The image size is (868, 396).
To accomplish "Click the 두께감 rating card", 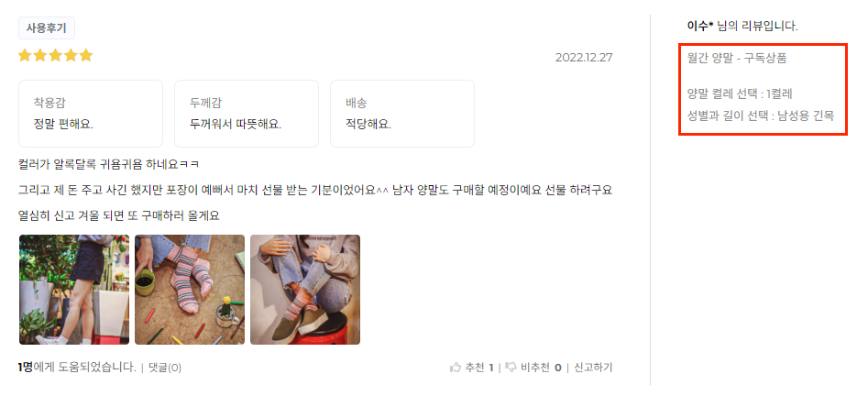I will 247,114.
